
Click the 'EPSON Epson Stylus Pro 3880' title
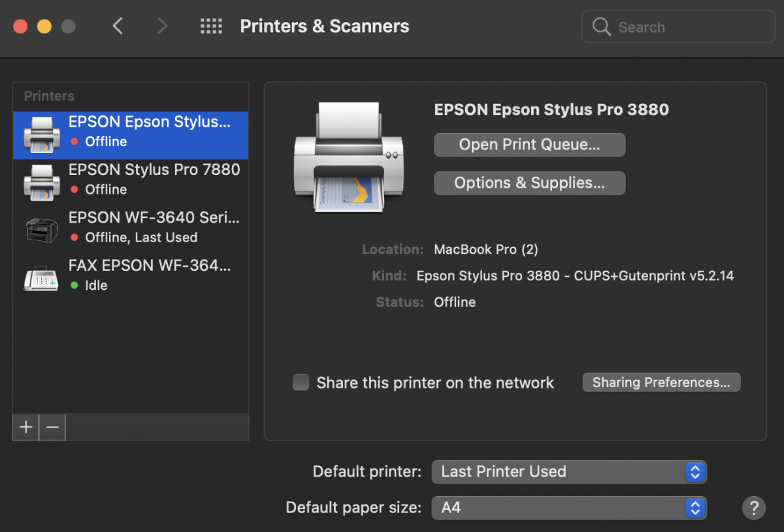[x=551, y=110]
